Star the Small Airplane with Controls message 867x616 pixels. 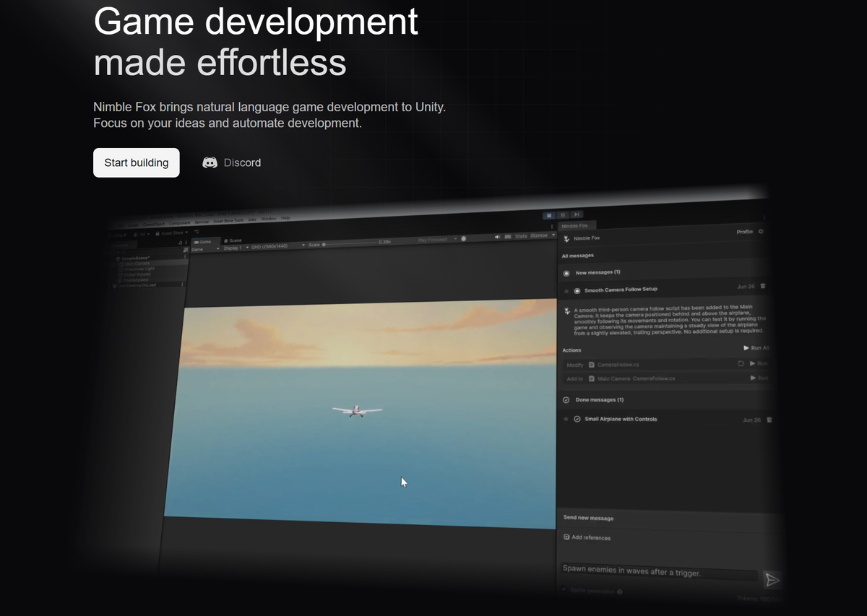click(x=566, y=420)
